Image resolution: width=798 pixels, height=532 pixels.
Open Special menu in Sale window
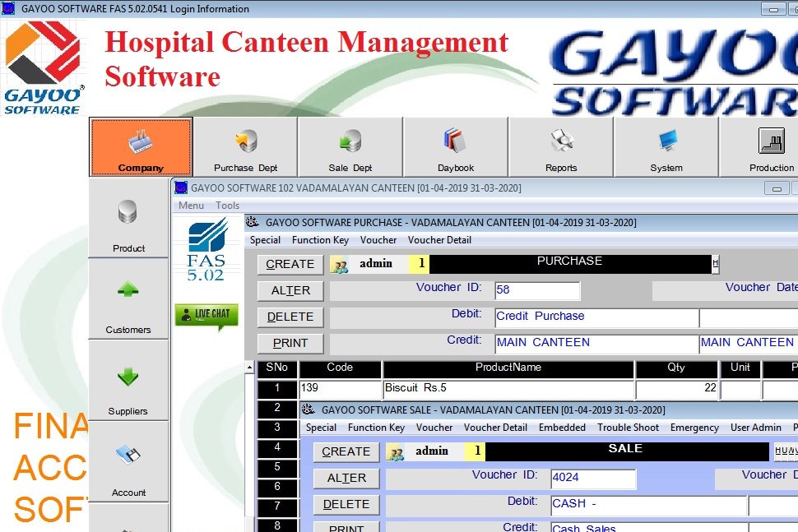[x=321, y=428]
